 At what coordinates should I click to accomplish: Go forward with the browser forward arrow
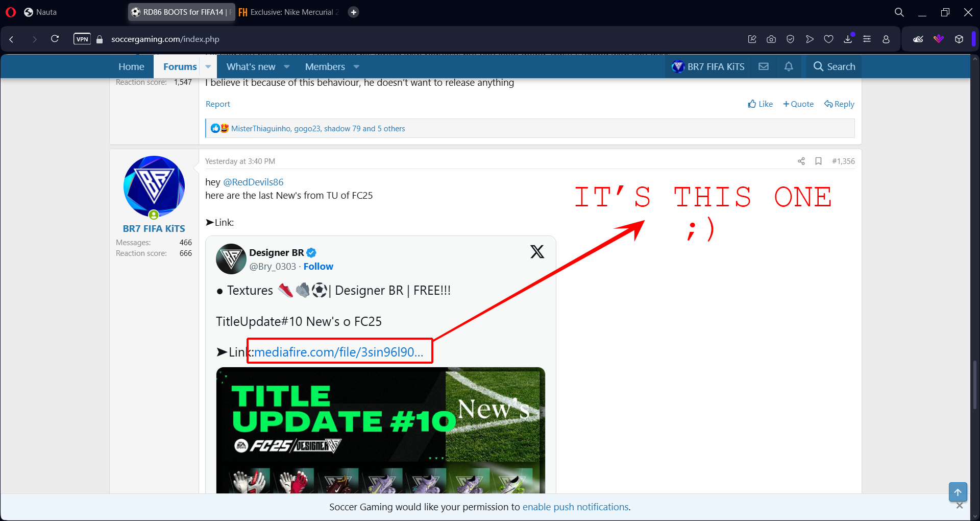point(34,39)
